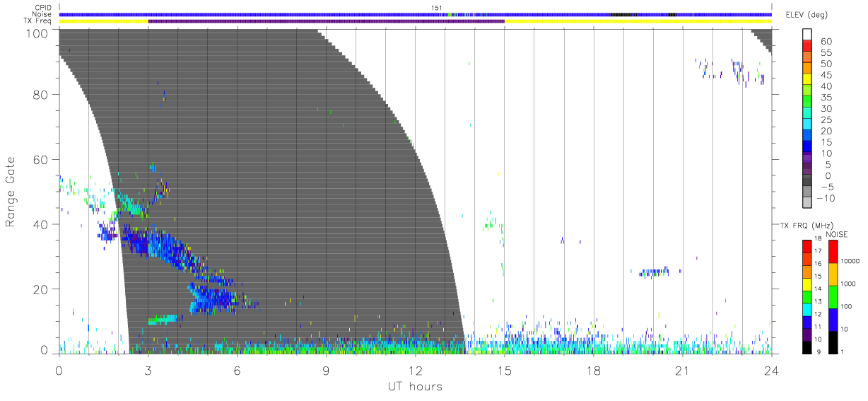
Task: Click the 100 tick label on Range Gate axis
Action: pyautogui.click(x=37, y=33)
